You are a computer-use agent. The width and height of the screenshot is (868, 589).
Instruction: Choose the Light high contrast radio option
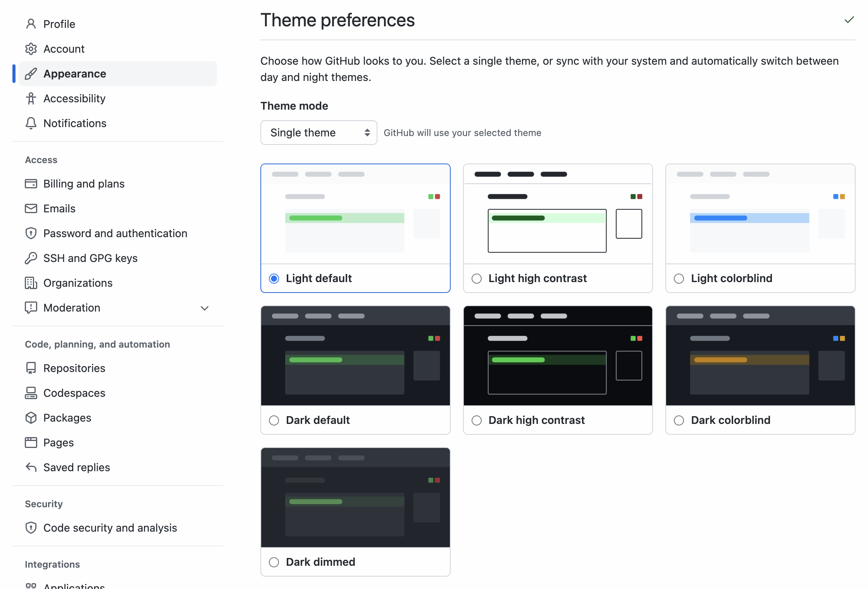[477, 279]
